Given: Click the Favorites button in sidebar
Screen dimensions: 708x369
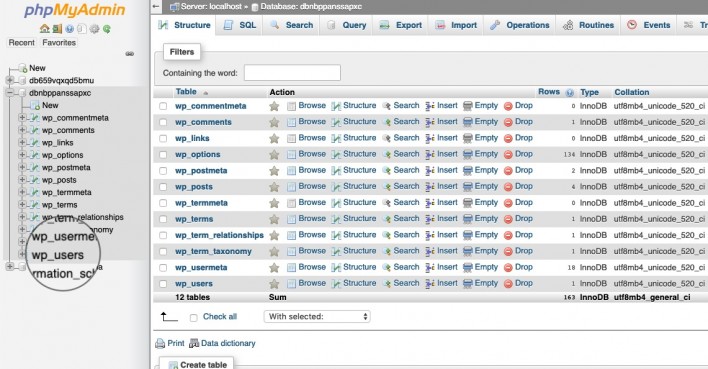Looking at the screenshot, I should pos(59,42).
